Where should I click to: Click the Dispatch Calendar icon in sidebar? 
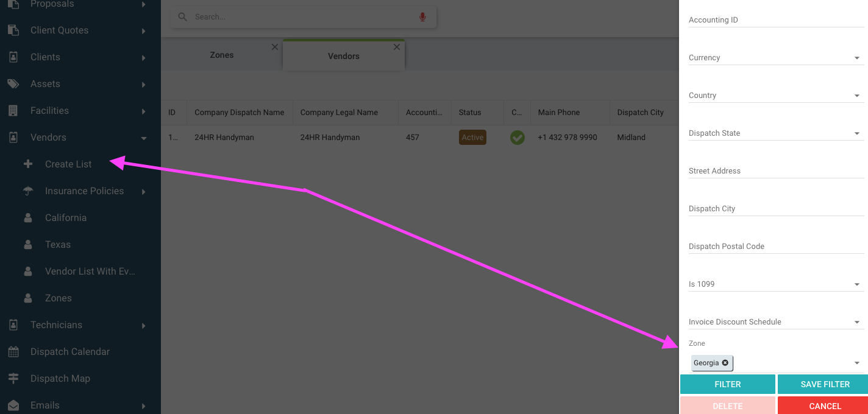coord(13,352)
